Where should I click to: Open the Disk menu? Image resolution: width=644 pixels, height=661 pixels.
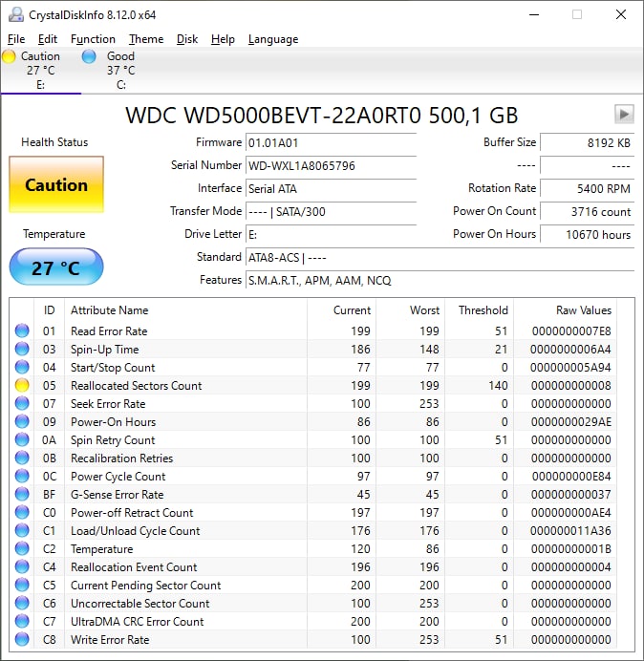187,39
